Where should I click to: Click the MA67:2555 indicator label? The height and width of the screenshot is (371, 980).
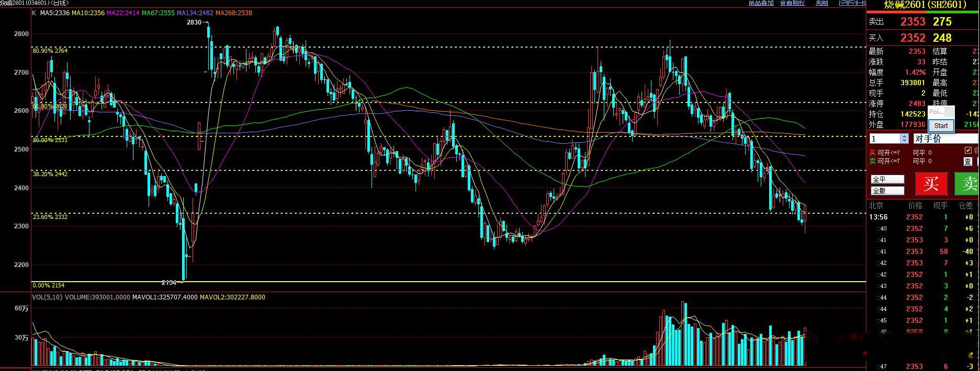coord(158,13)
